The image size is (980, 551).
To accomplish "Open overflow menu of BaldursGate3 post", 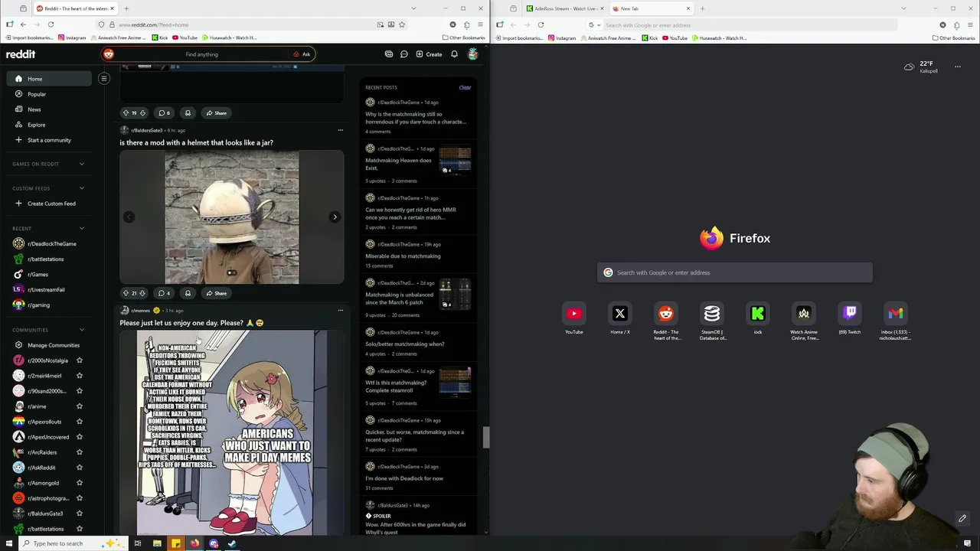I will pyautogui.click(x=341, y=130).
